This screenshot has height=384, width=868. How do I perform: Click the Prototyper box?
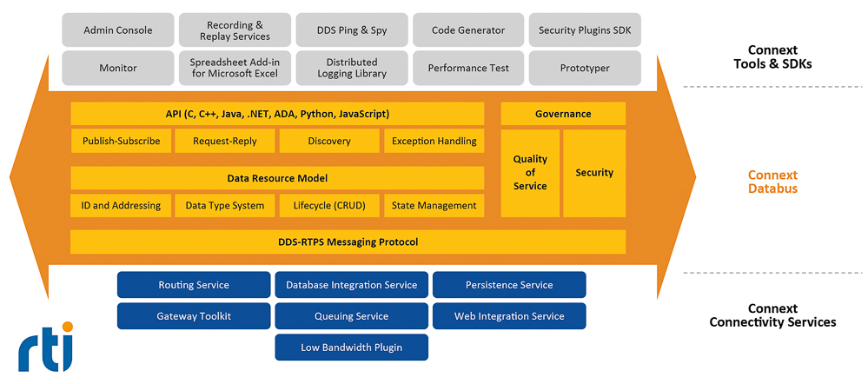[585, 68]
